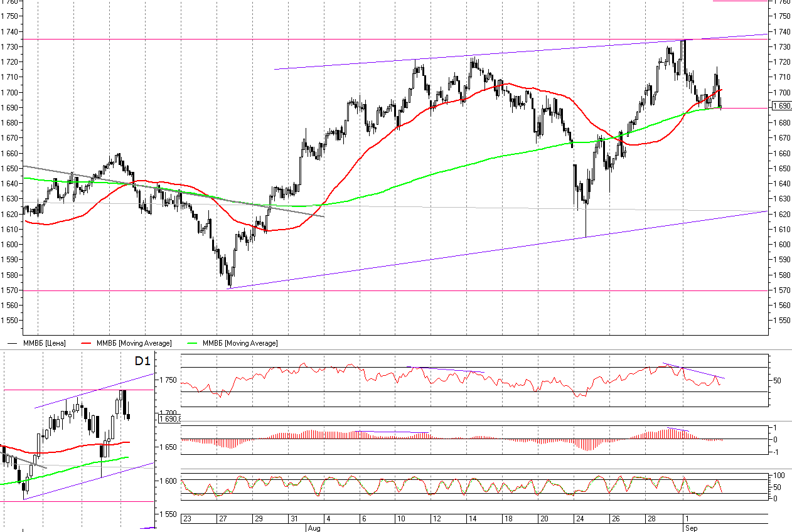Image resolution: width=792 pixels, height=532 pixels.
Task: Click the 50 level label of RSI panel
Action: click(776, 380)
